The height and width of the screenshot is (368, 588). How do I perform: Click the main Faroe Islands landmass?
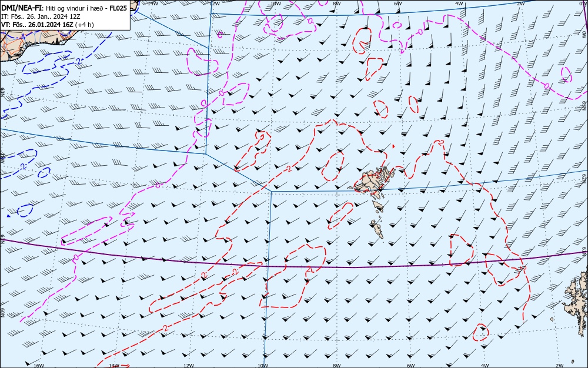pyautogui.click(x=372, y=182)
